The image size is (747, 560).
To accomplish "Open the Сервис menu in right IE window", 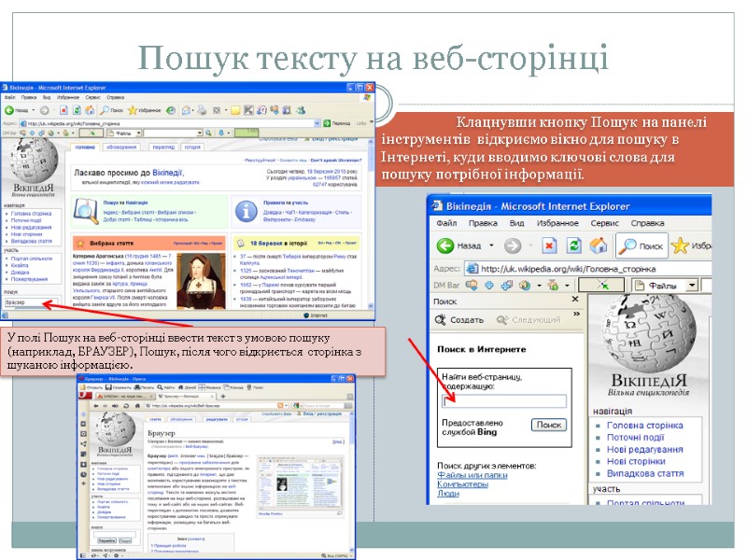I will (x=604, y=223).
